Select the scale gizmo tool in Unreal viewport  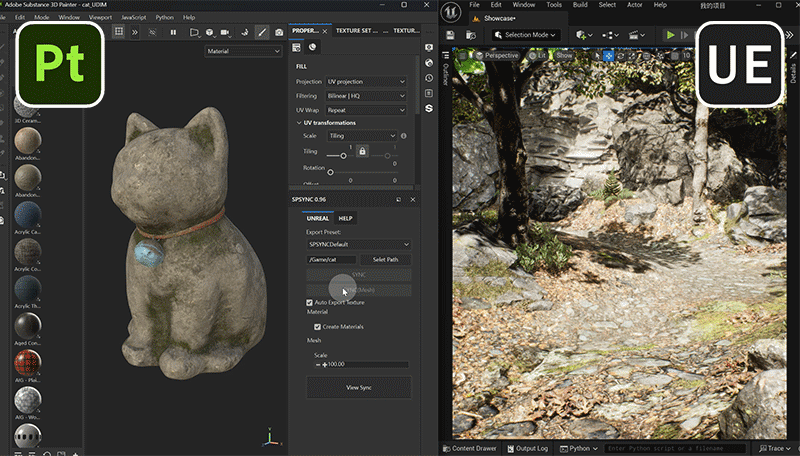(633, 56)
